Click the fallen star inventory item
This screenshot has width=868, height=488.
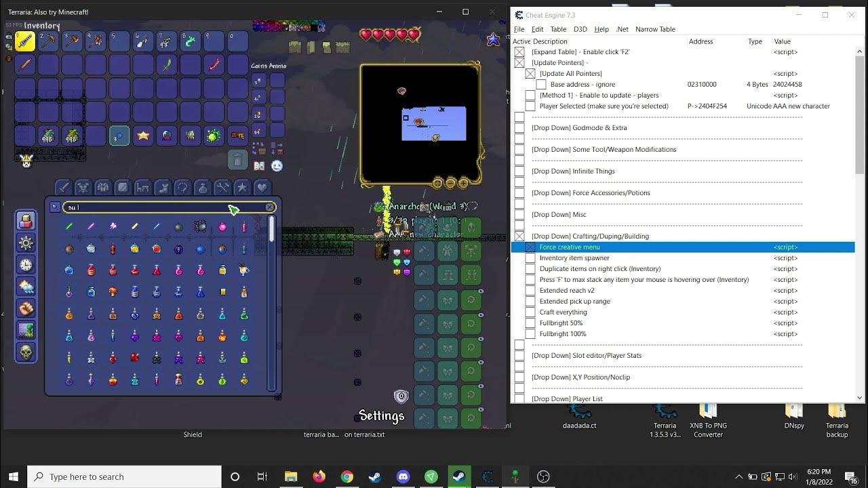143,136
